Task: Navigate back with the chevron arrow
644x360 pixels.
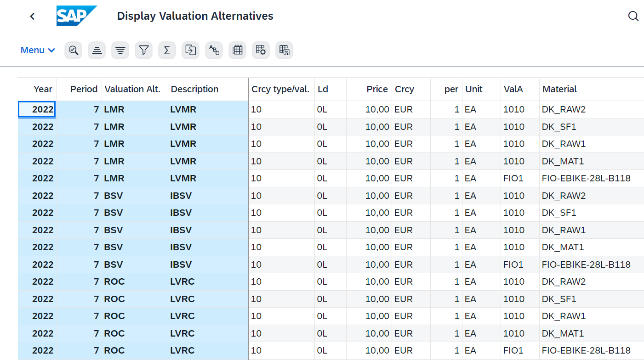Action: 32,16
